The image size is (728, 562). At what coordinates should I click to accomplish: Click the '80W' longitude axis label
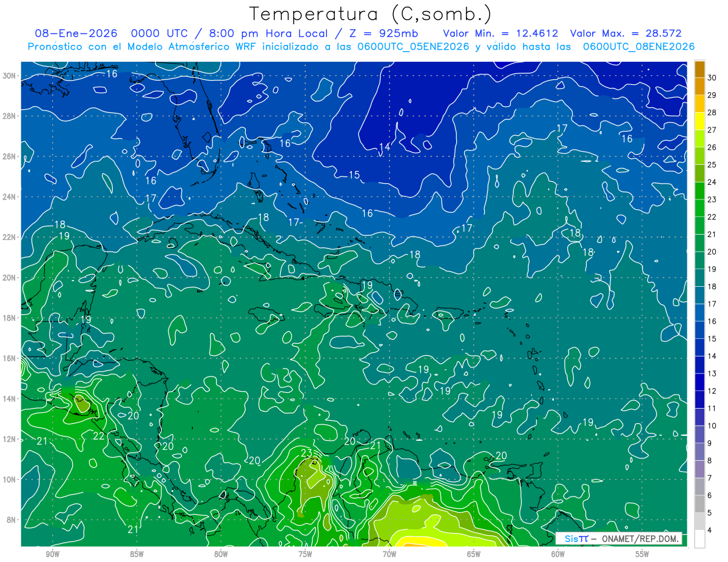[x=221, y=554]
